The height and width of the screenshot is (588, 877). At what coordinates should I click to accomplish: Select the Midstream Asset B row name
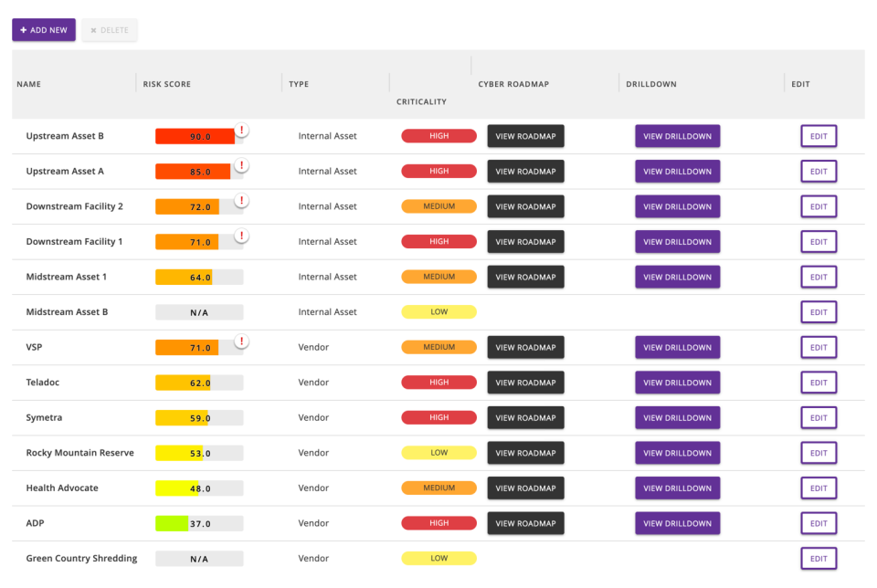pos(67,311)
